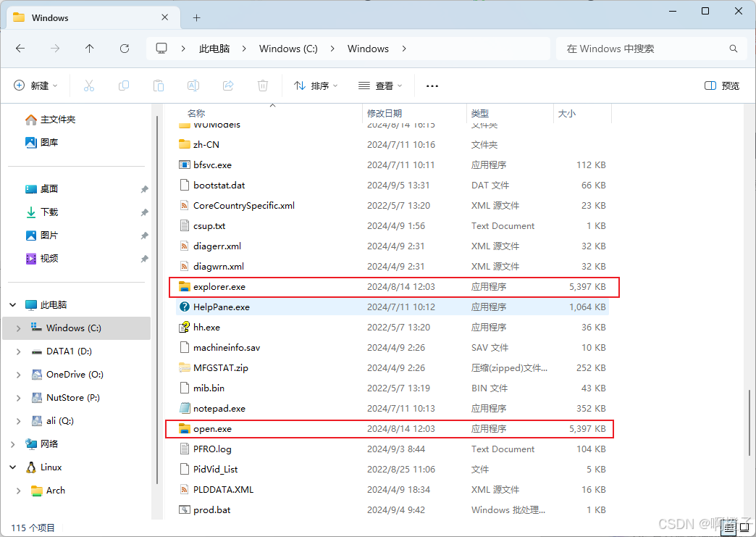This screenshot has width=756, height=537.
Task: Open ali (Q:) drive in navigation pane
Action: click(x=60, y=421)
